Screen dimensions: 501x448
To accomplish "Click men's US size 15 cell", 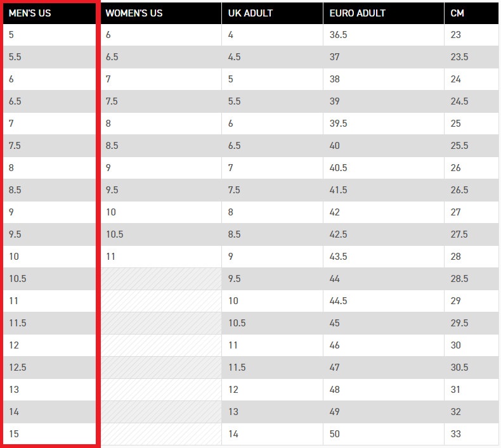I will (x=49, y=434).
